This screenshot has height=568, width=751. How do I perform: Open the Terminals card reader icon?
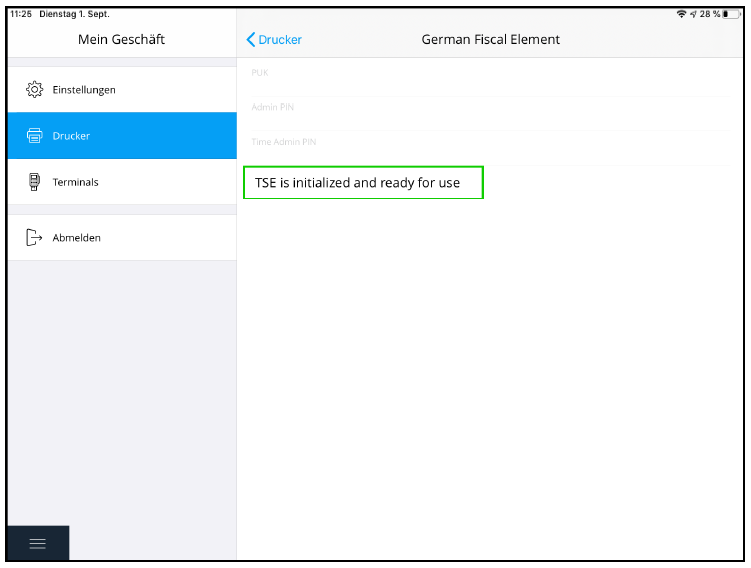[34, 182]
